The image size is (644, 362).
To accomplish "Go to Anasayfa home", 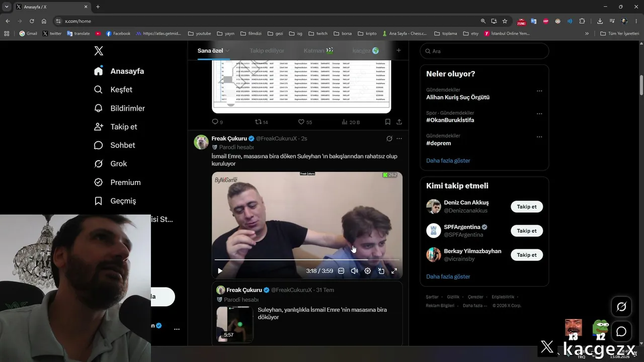I will (x=119, y=71).
